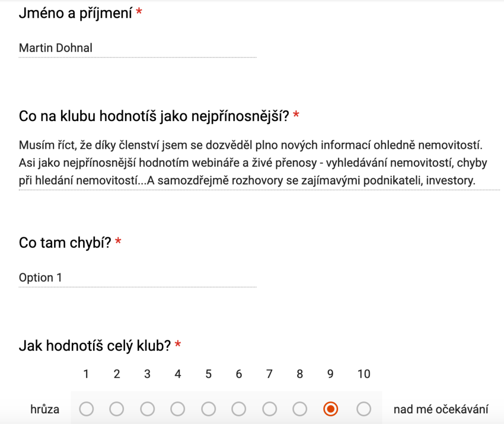Click the name field with Martin Dohnal
The width and height of the screenshot is (504, 424).
pyautogui.click(x=138, y=48)
